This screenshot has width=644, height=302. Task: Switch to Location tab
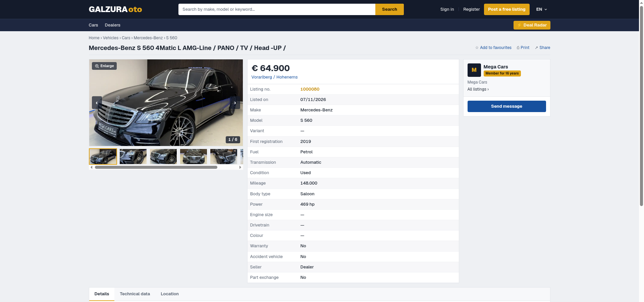pyautogui.click(x=169, y=294)
